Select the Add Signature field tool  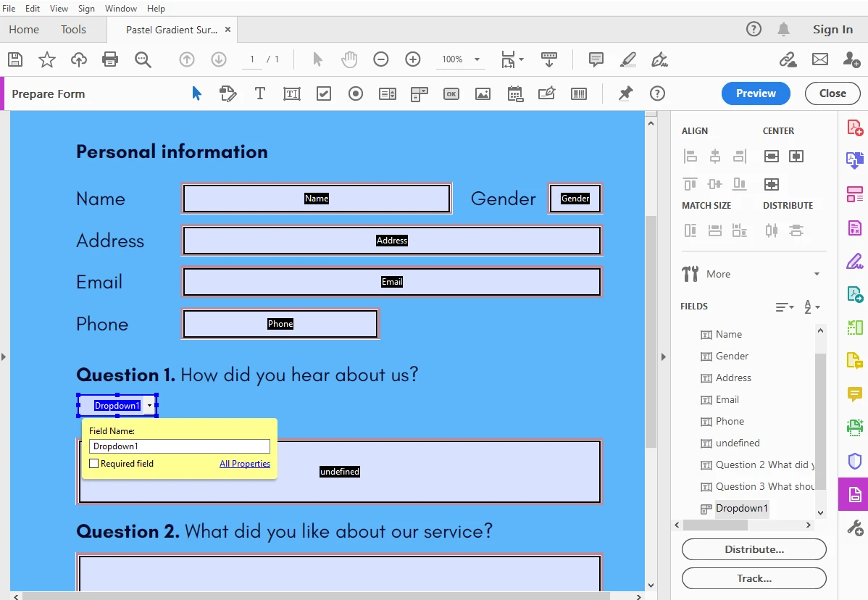[547, 93]
